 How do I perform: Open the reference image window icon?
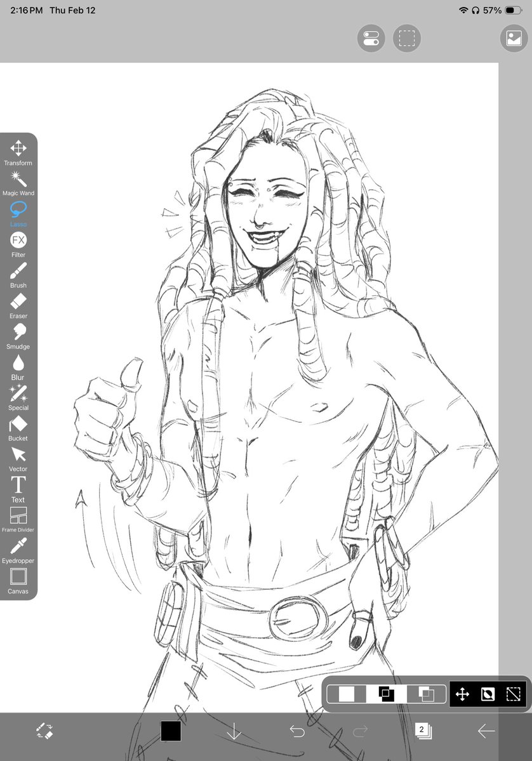point(514,38)
